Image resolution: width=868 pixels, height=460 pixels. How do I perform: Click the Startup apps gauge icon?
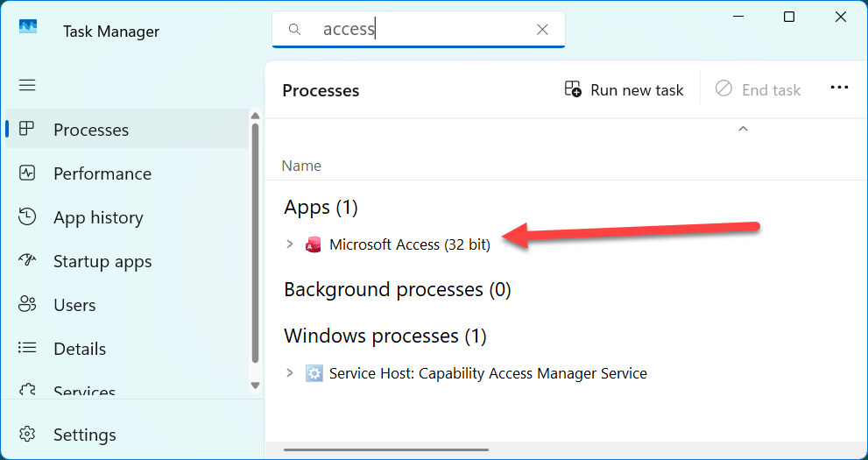(x=27, y=259)
